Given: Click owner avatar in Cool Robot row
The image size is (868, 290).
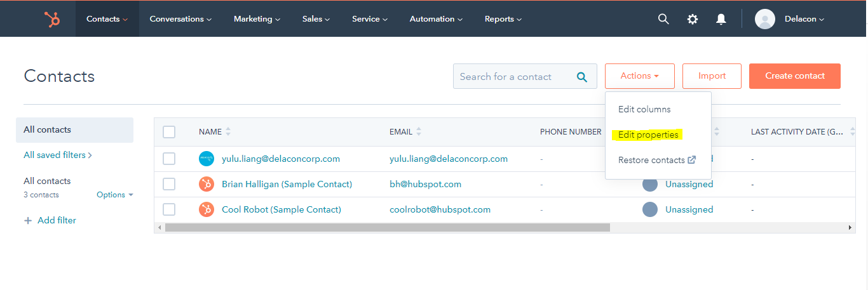Looking at the screenshot, I should 650,209.
